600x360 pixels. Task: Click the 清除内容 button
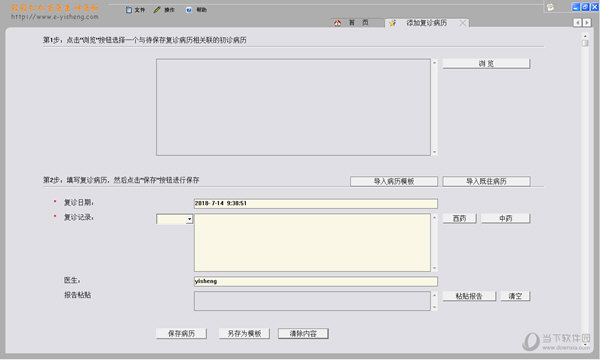pos(303,334)
